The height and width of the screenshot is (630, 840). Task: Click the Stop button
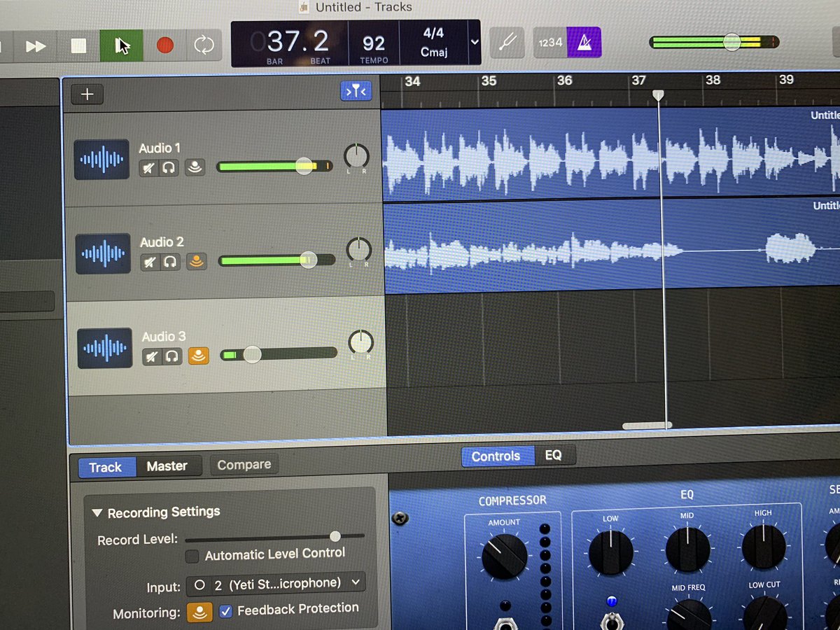(78, 46)
